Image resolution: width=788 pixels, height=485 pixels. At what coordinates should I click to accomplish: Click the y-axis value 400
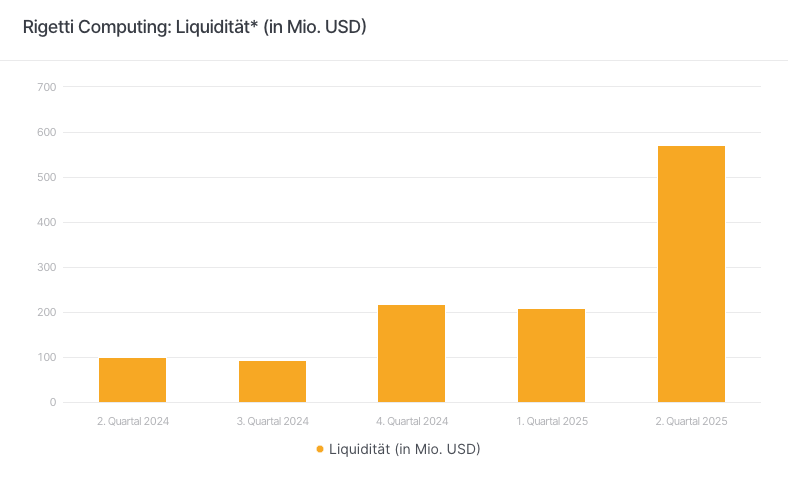[x=46, y=222]
